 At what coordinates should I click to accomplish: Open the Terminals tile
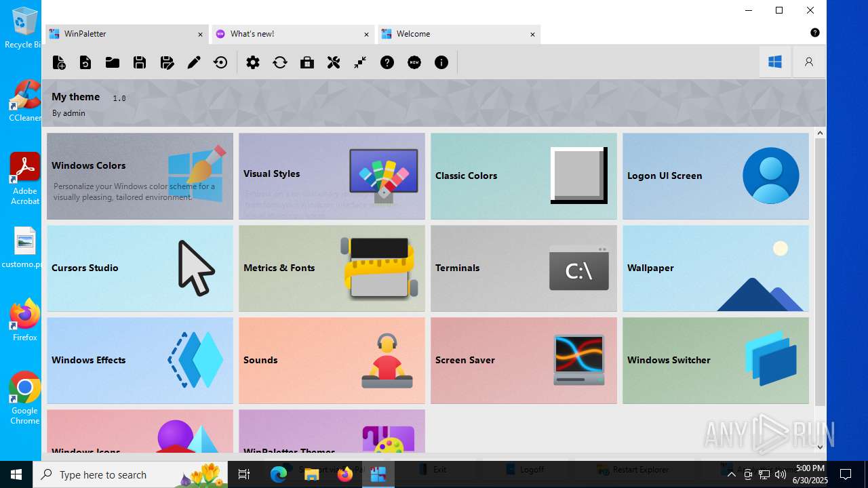tap(524, 268)
